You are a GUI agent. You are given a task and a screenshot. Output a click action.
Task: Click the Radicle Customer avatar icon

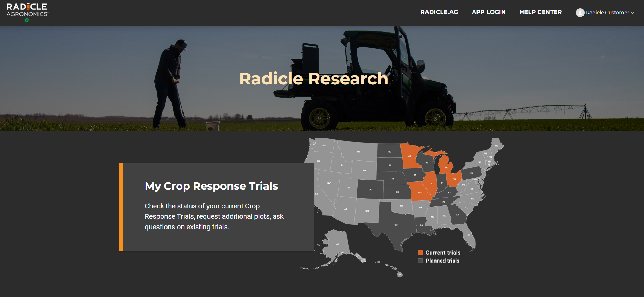pyautogui.click(x=580, y=13)
